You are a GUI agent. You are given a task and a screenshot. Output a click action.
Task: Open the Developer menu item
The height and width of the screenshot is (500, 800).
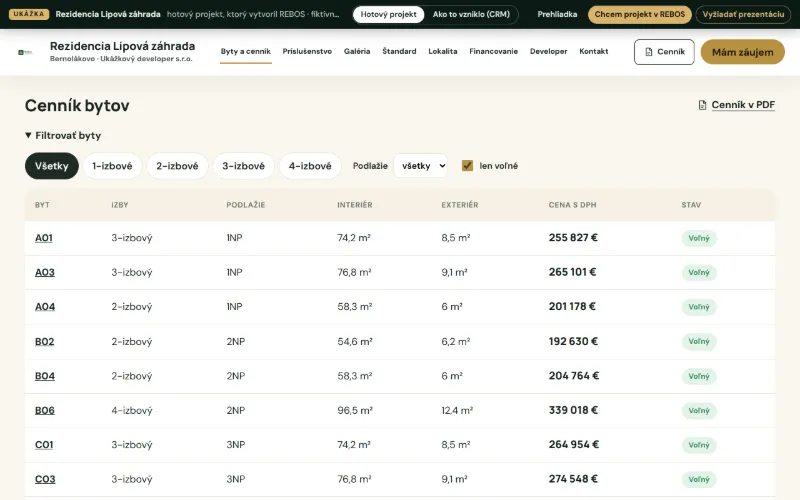tap(548, 52)
